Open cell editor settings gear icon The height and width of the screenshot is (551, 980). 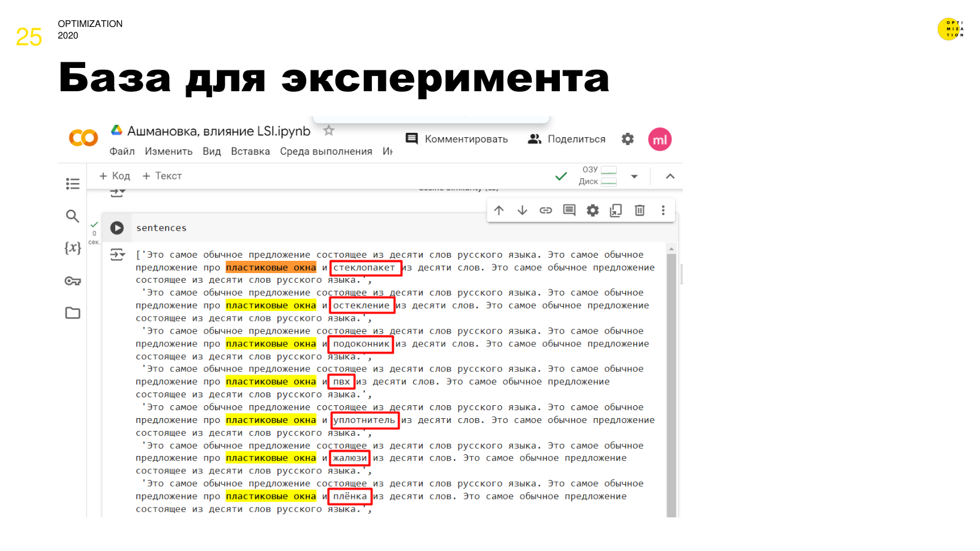click(593, 211)
